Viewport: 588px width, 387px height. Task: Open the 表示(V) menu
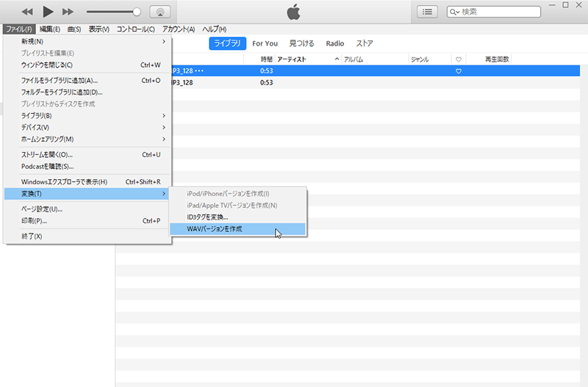click(99, 29)
